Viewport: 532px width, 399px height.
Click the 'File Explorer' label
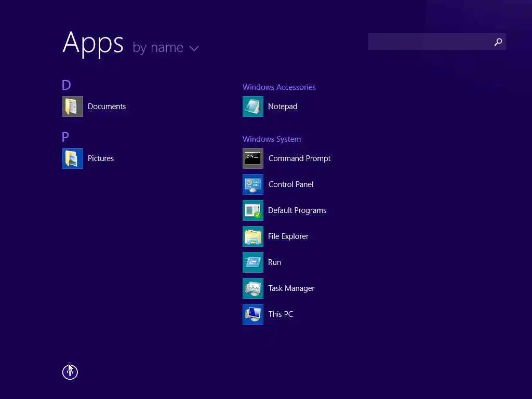(288, 236)
